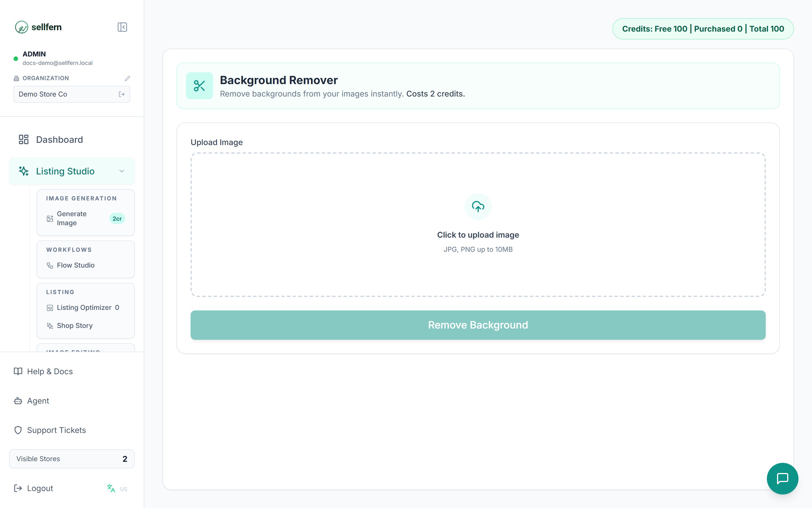The height and width of the screenshot is (508, 812).
Task: Open Generate Image tool
Action: coord(85,218)
